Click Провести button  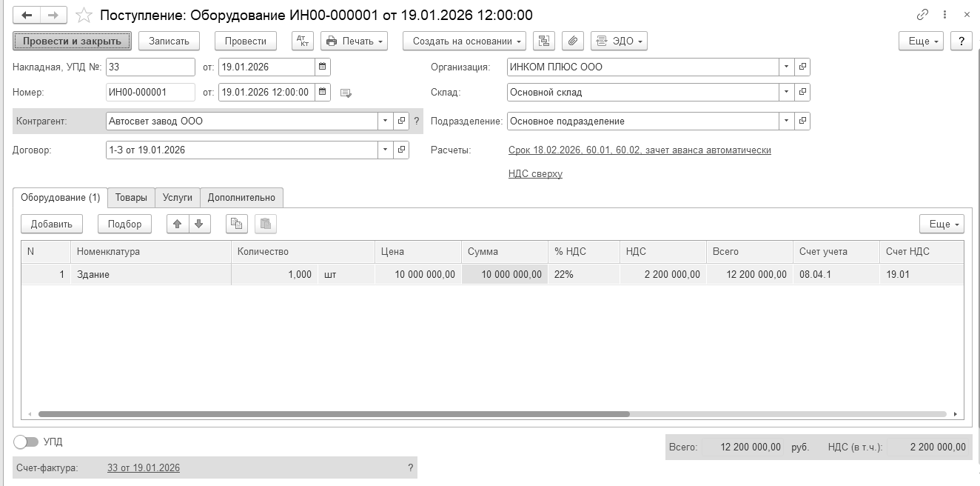coord(246,41)
